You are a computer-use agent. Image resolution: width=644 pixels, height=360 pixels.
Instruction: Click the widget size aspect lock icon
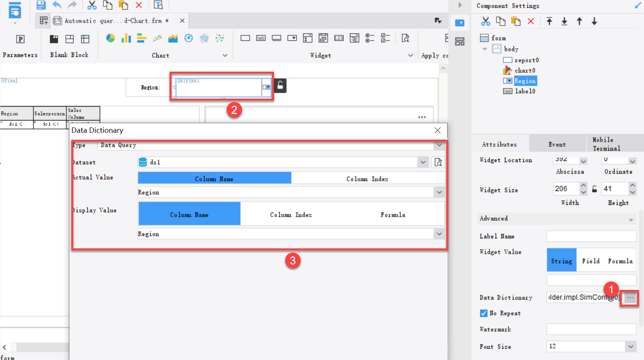[x=595, y=189]
